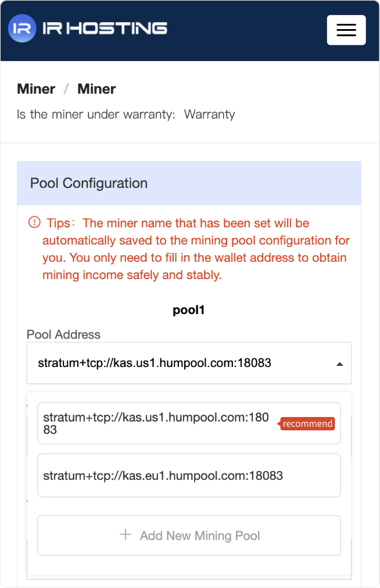This screenshot has height=588, width=380.
Task: Click the Pool Configuration header
Action: [x=189, y=183]
